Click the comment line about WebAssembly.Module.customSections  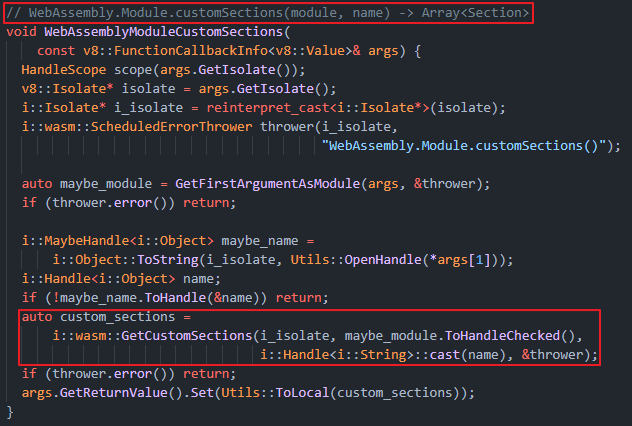point(268,13)
